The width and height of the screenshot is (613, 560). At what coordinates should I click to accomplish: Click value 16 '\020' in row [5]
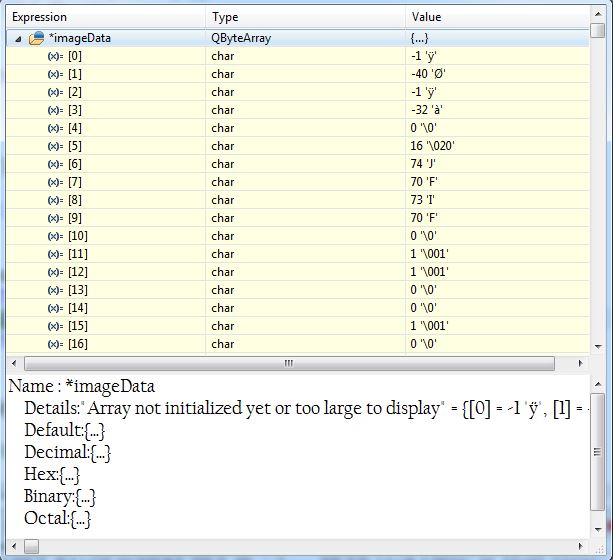[432, 146]
